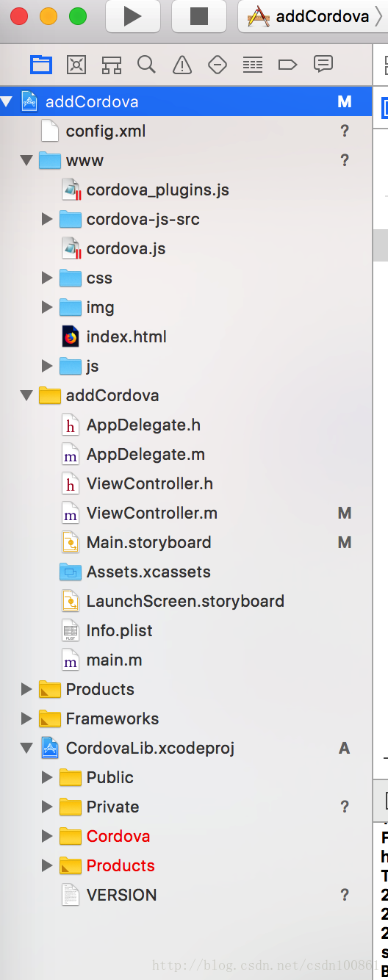Open the Find navigator magnifier icon
Image resolution: width=388 pixels, height=980 pixels.
click(146, 65)
